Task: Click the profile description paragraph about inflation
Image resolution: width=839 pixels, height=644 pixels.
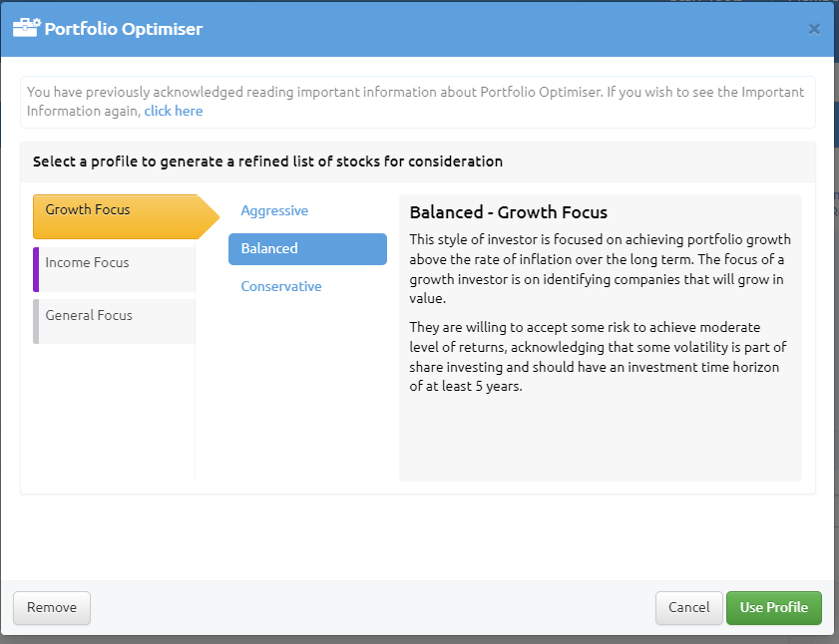Action: 600,269
